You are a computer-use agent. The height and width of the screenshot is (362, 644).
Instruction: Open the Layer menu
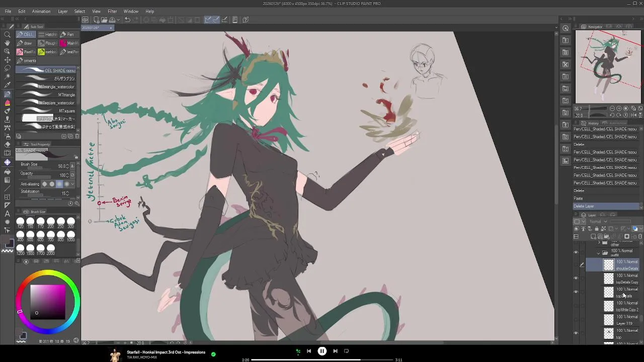[x=63, y=11]
